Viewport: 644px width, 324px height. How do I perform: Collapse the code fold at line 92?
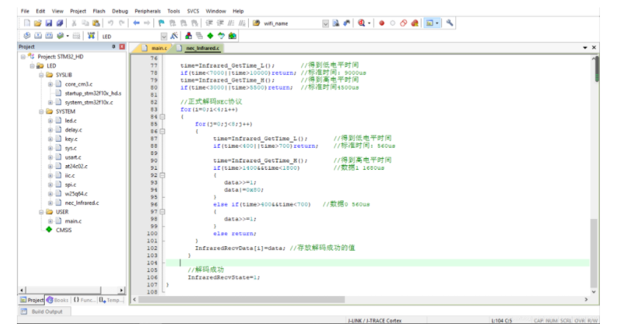point(162,175)
